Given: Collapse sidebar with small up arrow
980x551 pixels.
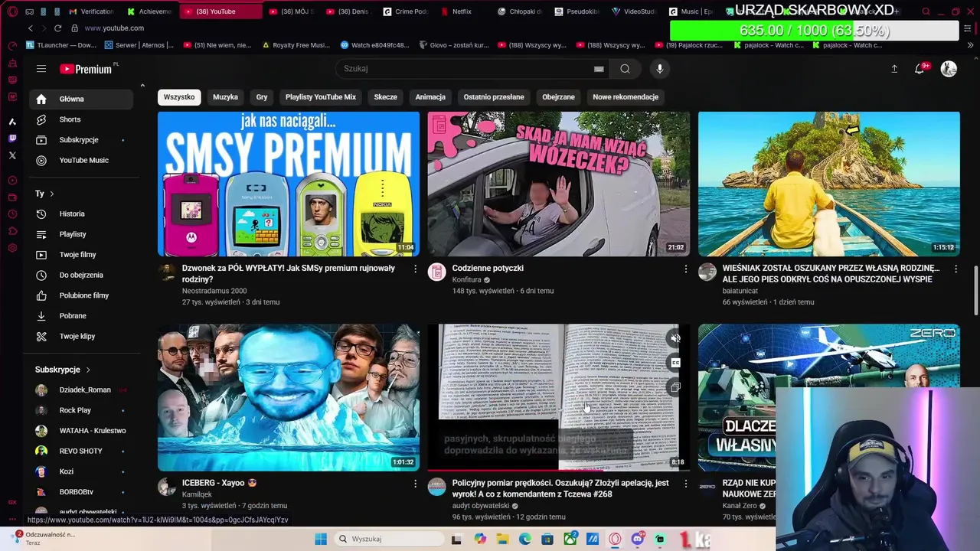Looking at the screenshot, I should [x=142, y=86].
